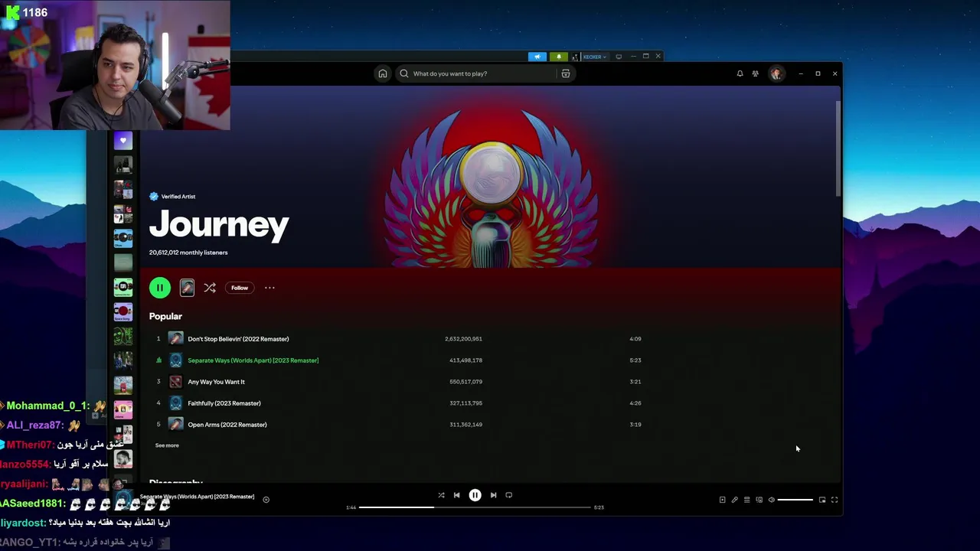Click the now-playing song title in player bar

[197, 497]
